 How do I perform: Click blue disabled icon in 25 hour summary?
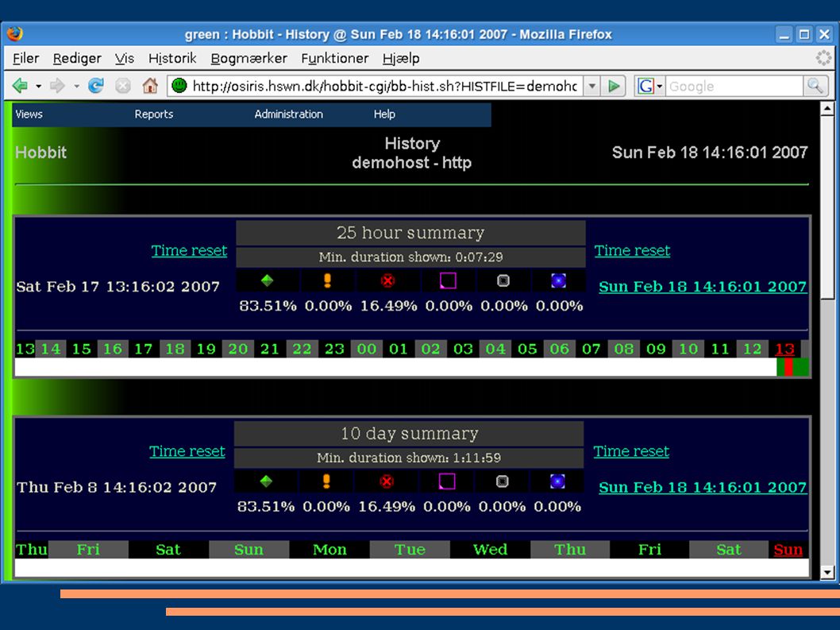pyautogui.click(x=559, y=280)
